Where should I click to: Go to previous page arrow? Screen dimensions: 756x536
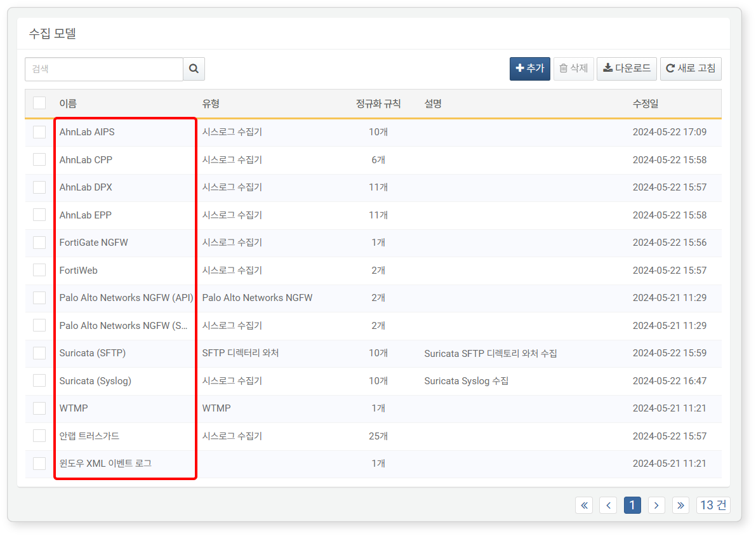(608, 505)
